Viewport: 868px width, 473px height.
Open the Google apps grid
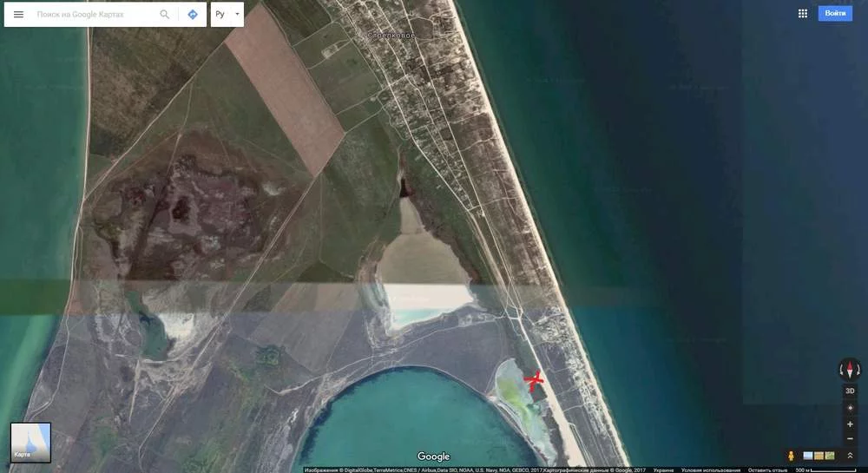point(802,14)
